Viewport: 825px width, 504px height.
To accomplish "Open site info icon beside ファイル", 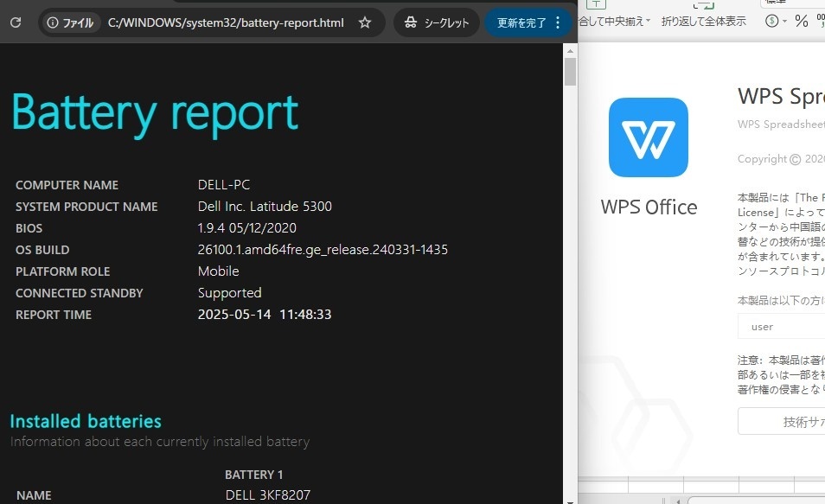I will pyautogui.click(x=53, y=22).
